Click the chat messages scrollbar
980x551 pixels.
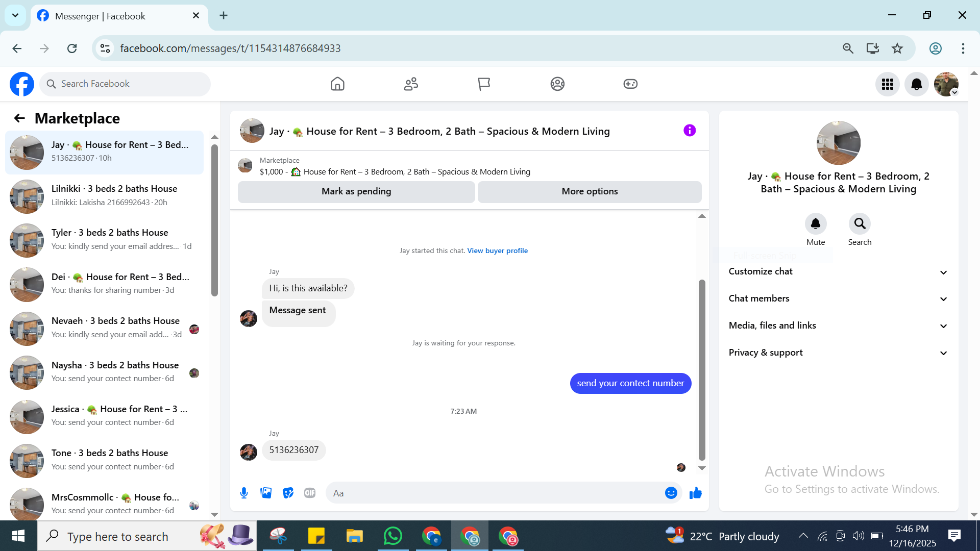tap(702, 370)
